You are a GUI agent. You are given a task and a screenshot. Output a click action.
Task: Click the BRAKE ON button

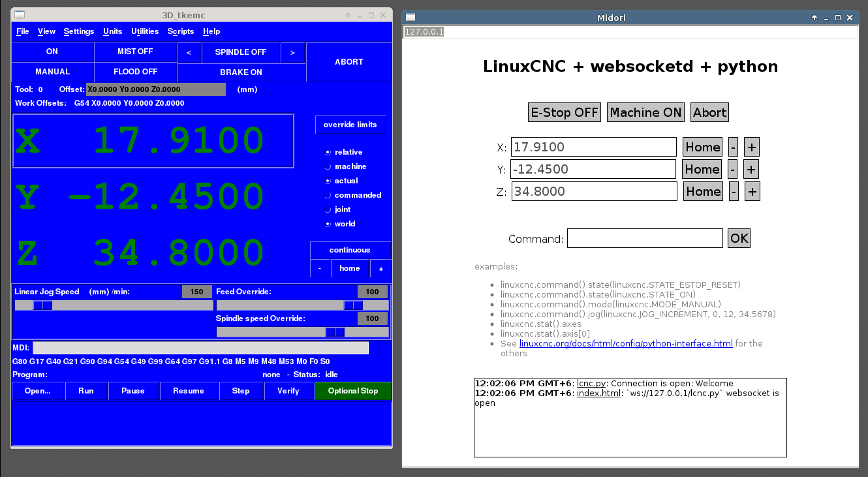coord(241,72)
